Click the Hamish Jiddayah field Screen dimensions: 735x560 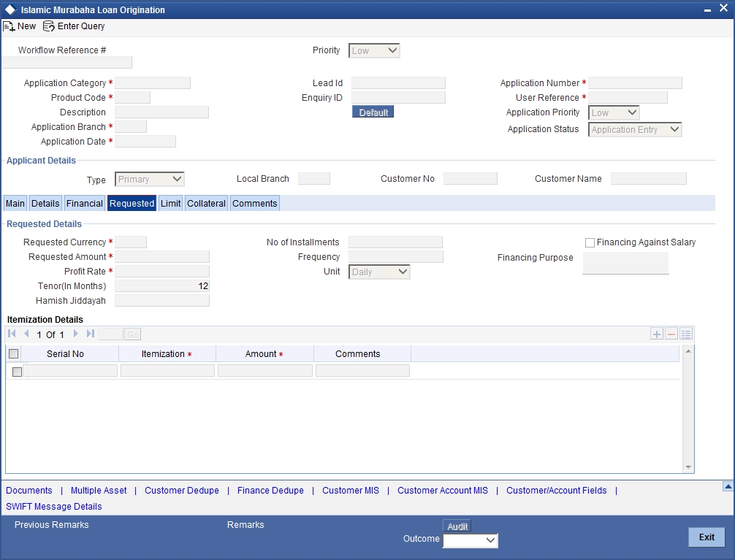162,300
